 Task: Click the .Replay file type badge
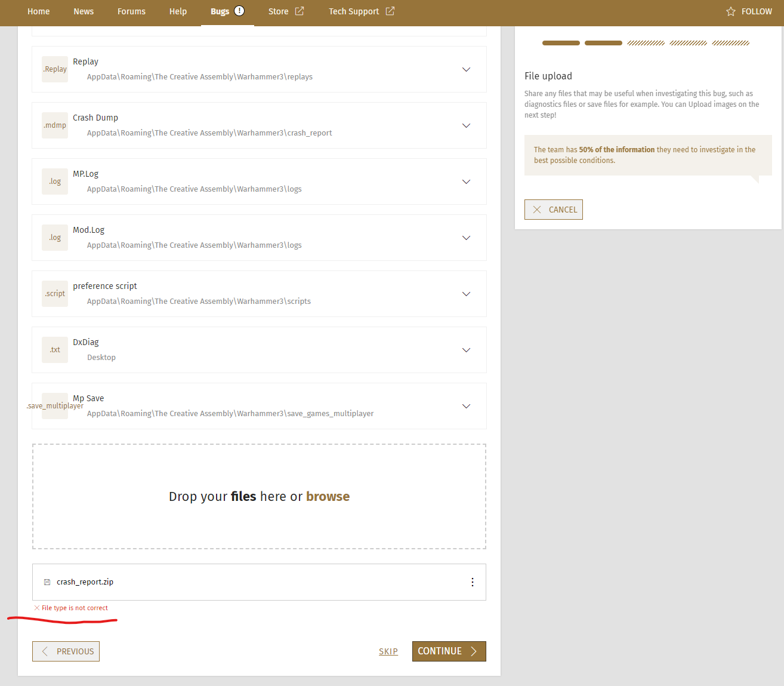coord(55,69)
